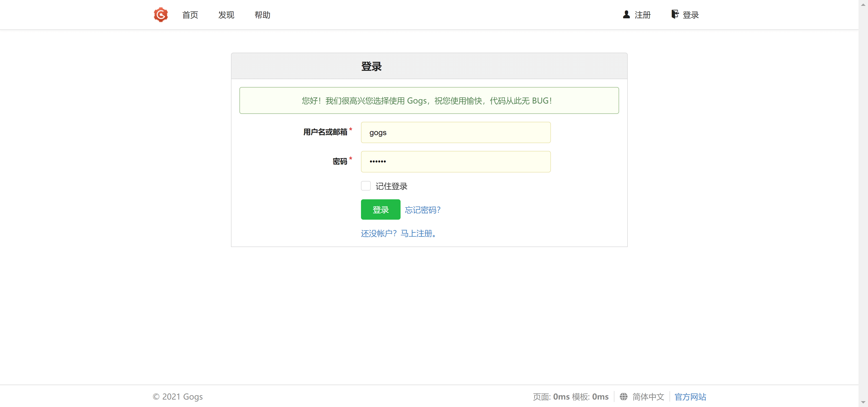Viewport: 868px width, 407px height.
Task: Click the 登录 link in header
Action: (x=690, y=15)
